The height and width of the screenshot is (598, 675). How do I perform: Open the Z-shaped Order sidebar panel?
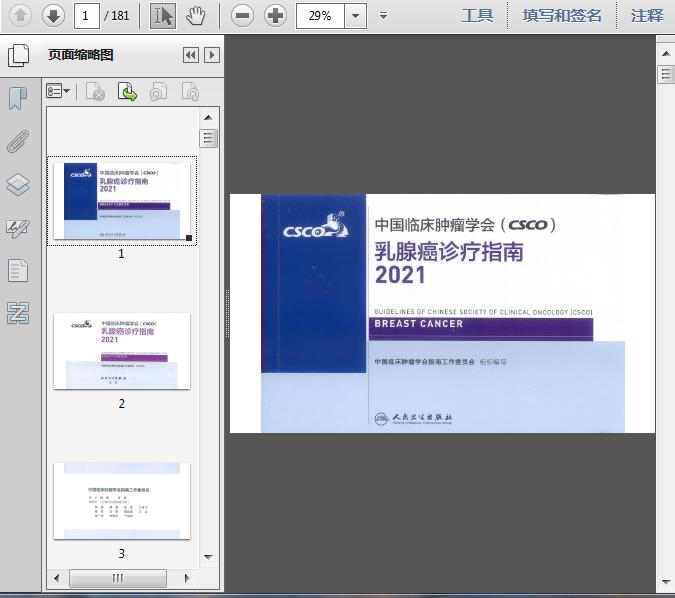(x=18, y=313)
